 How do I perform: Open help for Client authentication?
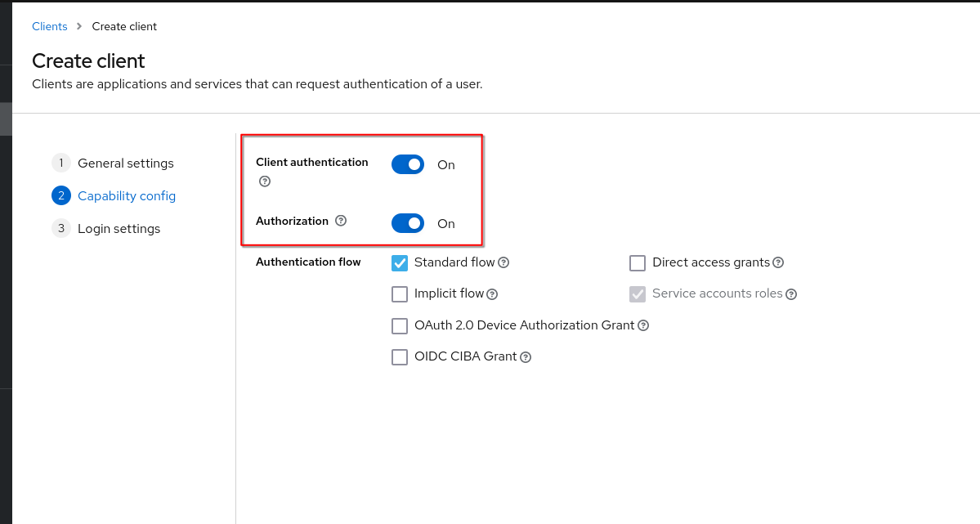tap(265, 181)
